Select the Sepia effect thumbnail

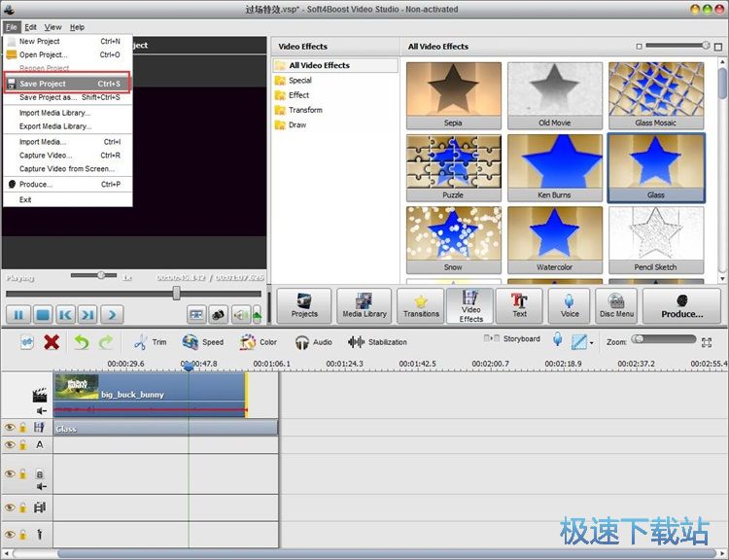pos(453,95)
